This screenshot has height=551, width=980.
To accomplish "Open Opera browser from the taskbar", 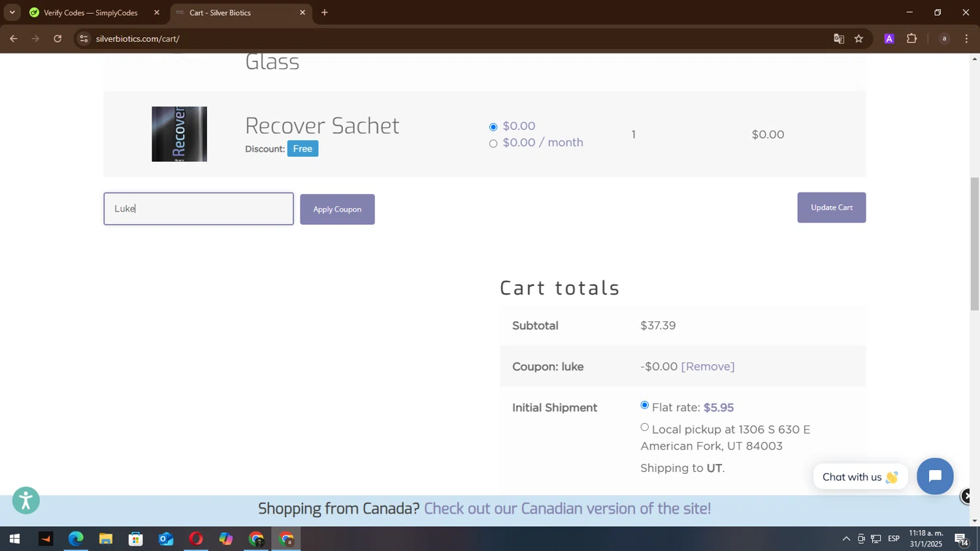I will (x=196, y=539).
